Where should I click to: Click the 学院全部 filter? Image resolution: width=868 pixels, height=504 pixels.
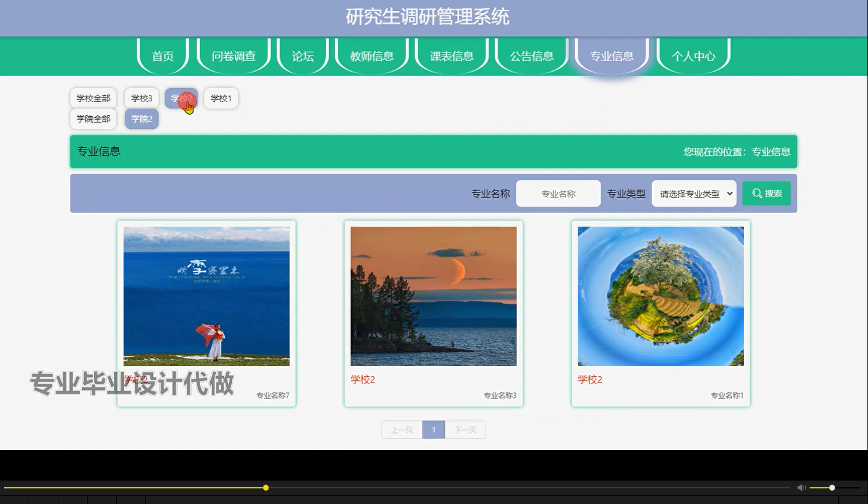click(93, 119)
